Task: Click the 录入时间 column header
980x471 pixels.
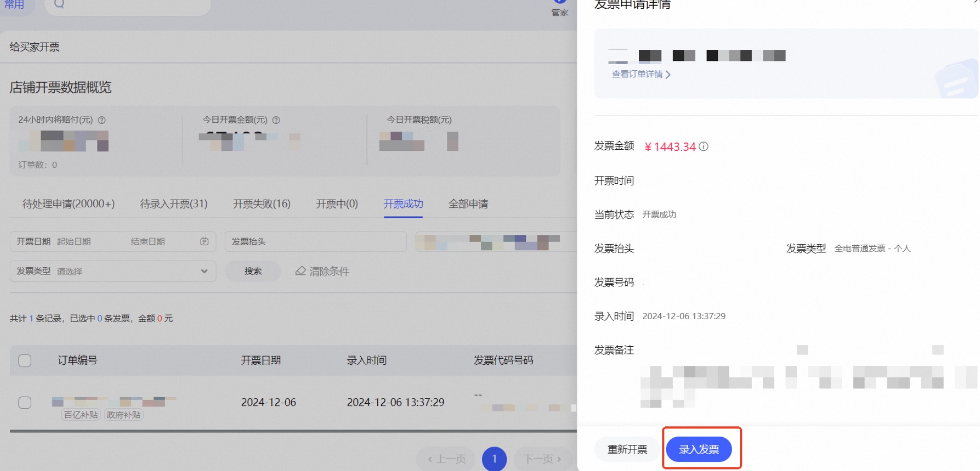Action: tap(367, 360)
